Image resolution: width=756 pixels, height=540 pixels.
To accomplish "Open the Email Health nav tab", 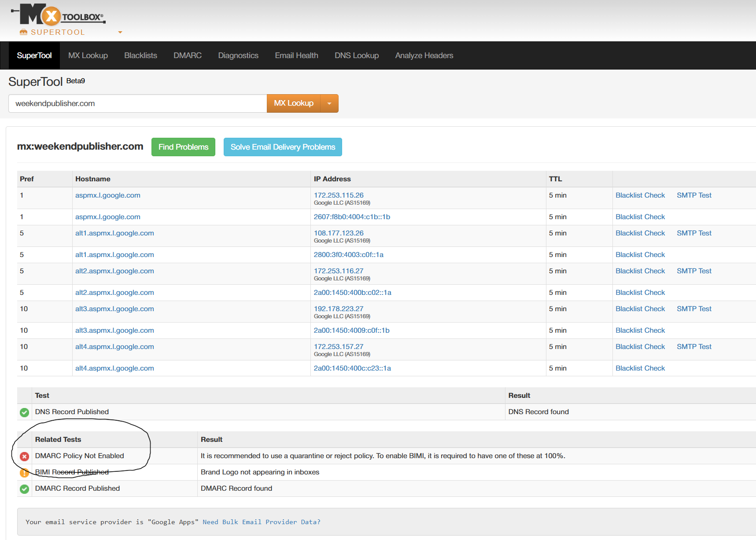I will 296,55.
